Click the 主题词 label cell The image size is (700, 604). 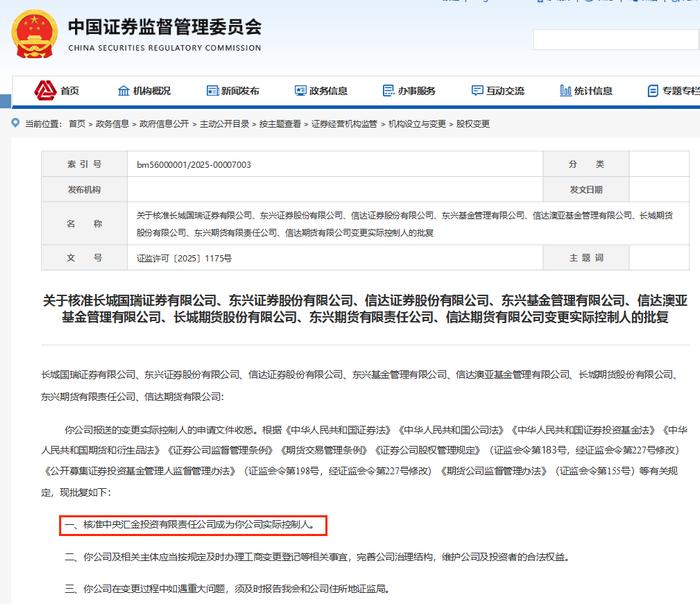click(x=586, y=258)
